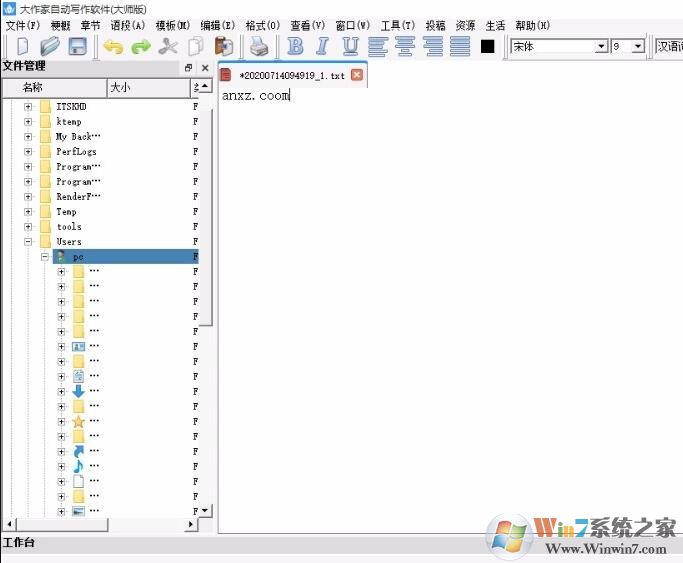
Task: Open the 工具(T) menu
Action: click(x=397, y=25)
